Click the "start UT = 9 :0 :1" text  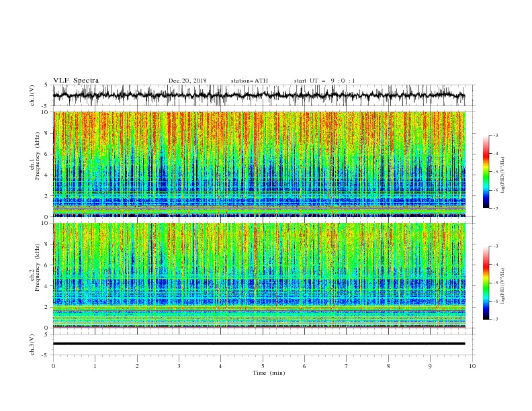click(x=324, y=81)
